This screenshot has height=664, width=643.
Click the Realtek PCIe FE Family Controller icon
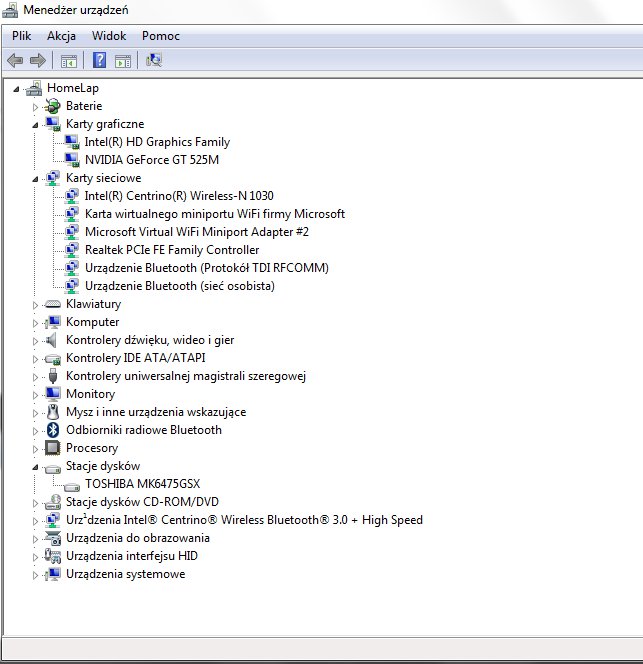click(x=72, y=250)
